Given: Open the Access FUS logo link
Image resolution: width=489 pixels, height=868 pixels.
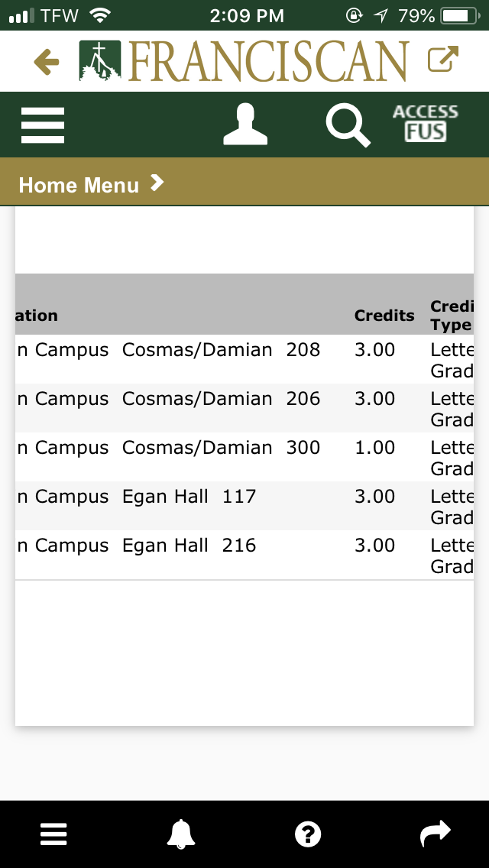Looking at the screenshot, I should pyautogui.click(x=426, y=124).
